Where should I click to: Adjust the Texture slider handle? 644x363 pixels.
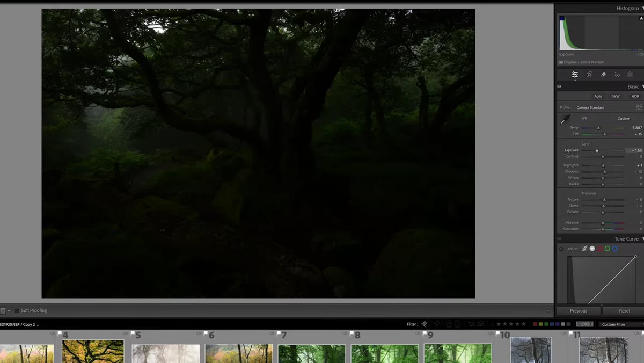[604, 200]
